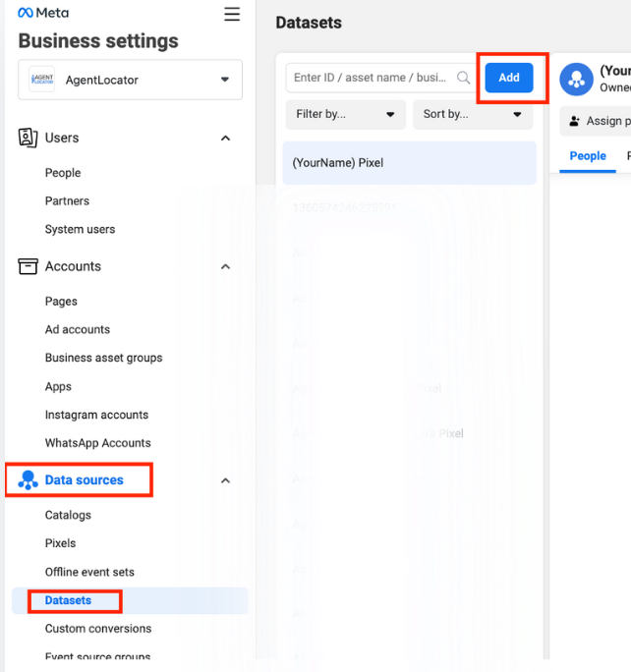This screenshot has height=672, width=631.
Task: Click the Accounts section heading
Action: (74, 266)
